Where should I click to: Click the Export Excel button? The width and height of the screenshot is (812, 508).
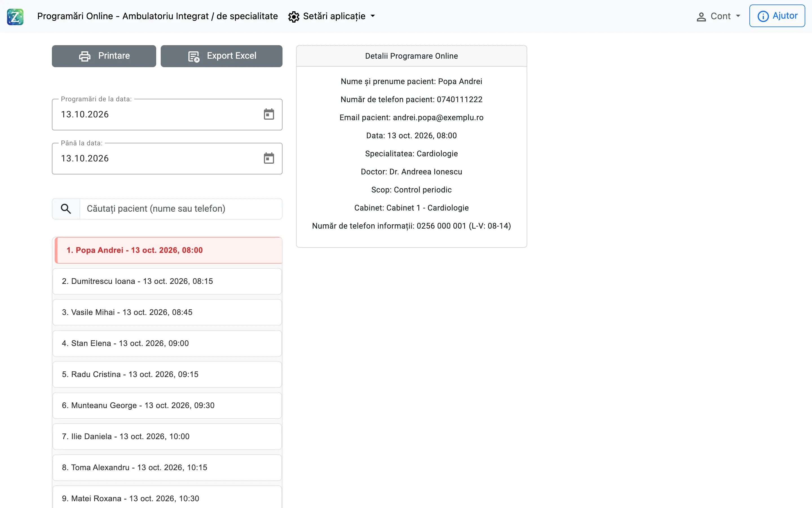click(x=221, y=56)
